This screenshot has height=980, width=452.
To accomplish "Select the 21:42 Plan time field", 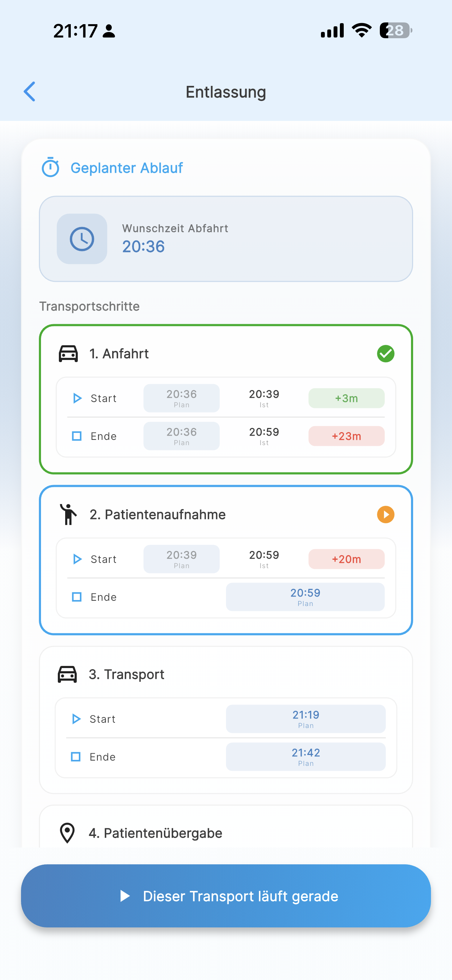I will coord(306,756).
